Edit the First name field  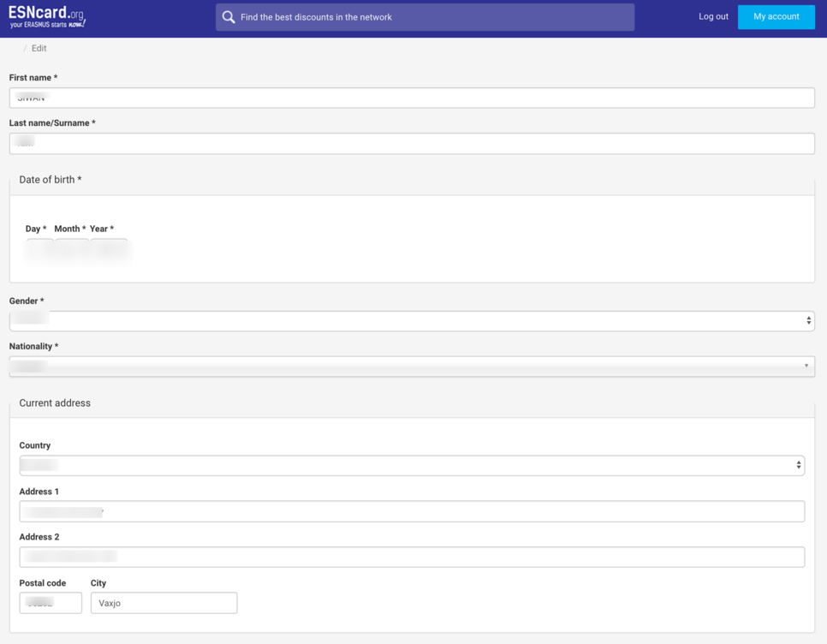coord(412,98)
